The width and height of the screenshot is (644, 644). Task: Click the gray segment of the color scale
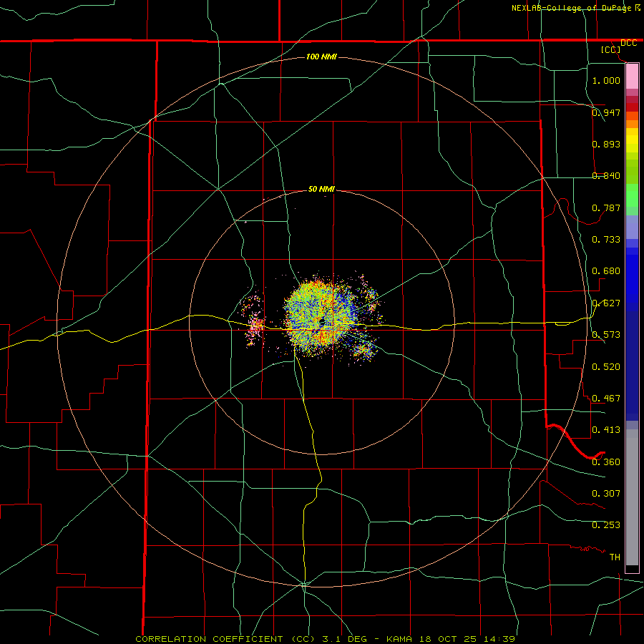[632, 497]
